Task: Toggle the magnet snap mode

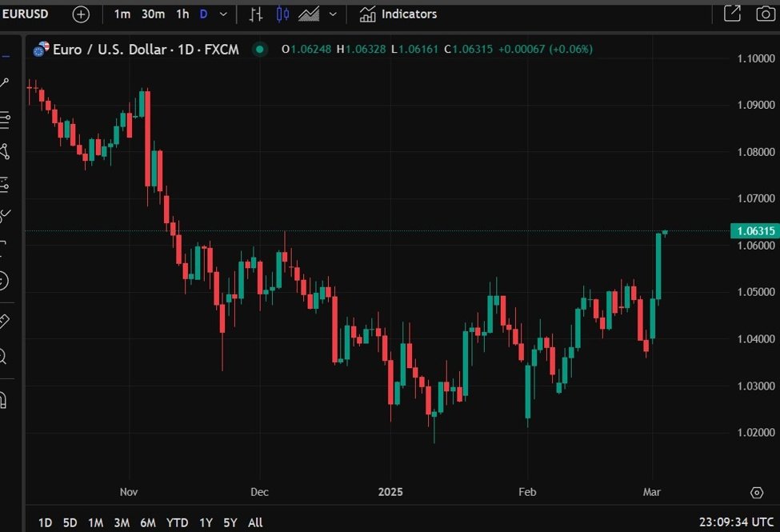Action: point(3,399)
